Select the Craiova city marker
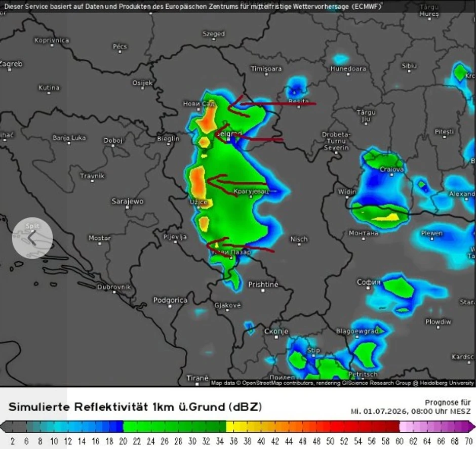Screen dimensions: 476x449 pyautogui.click(x=391, y=175)
